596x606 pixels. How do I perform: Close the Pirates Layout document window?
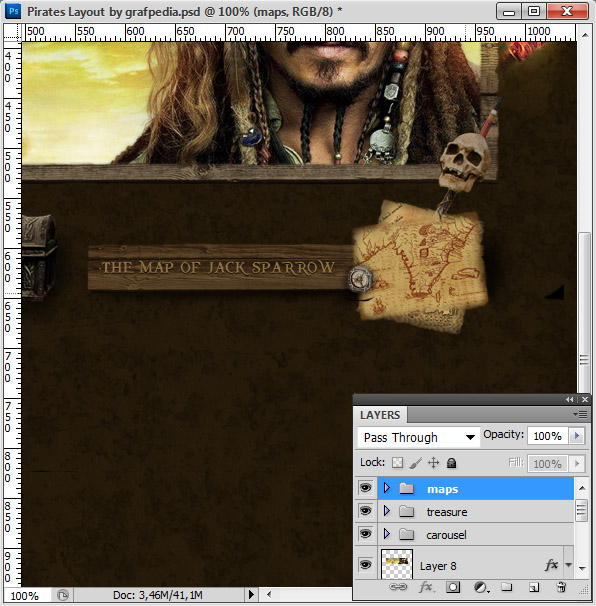[x=567, y=11]
